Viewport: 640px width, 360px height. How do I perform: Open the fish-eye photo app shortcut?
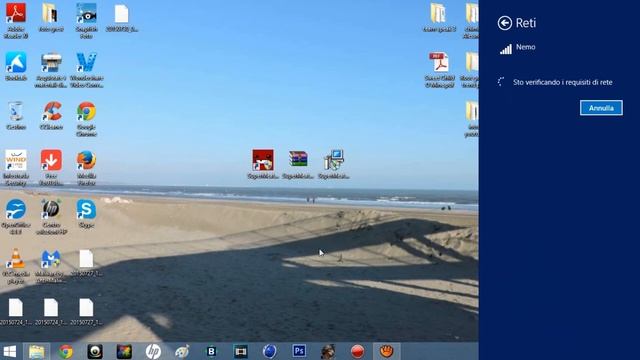(x=86, y=20)
